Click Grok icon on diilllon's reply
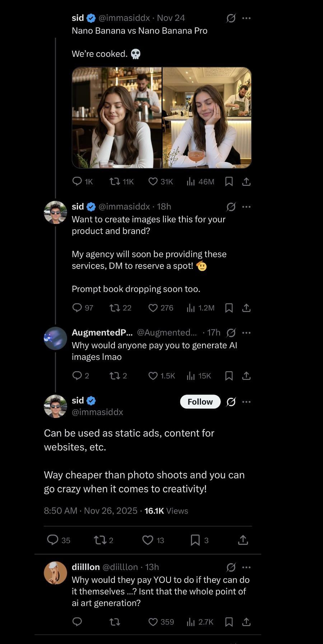 point(231,567)
